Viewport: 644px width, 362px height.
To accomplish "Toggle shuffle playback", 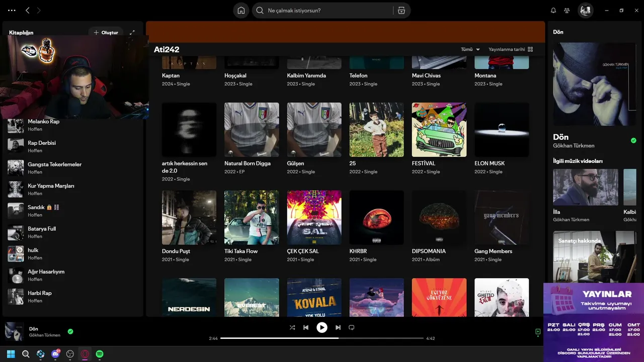I will [292, 327].
